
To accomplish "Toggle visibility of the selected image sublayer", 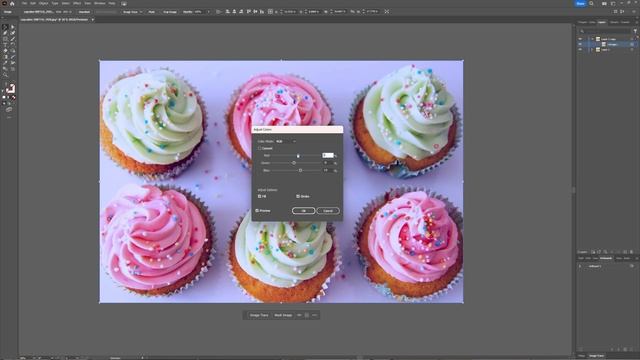I will pyautogui.click(x=580, y=44).
